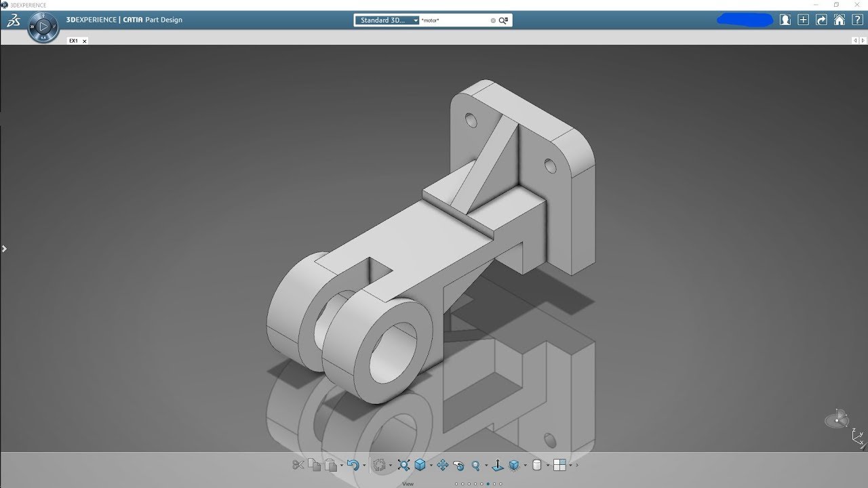Expand the bottom toolbar overflow chevron
This screenshot has width=868, height=488.
pyautogui.click(x=577, y=465)
